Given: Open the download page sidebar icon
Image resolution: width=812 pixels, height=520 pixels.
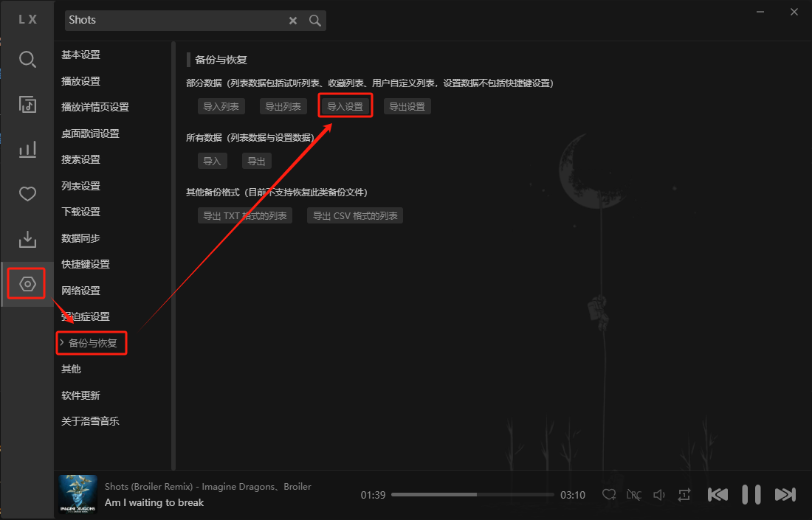Looking at the screenshot, I should (x=27, y=239).
